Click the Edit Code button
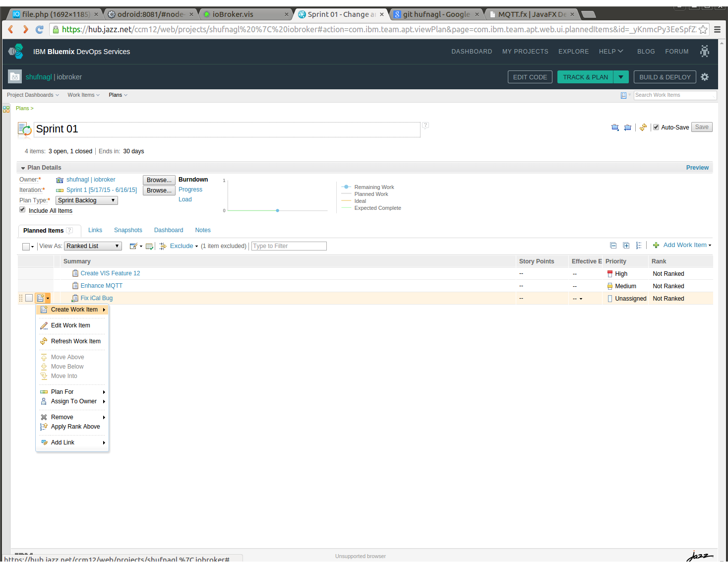Viewport: 728px width, 568px height. [x=530, y=77]
